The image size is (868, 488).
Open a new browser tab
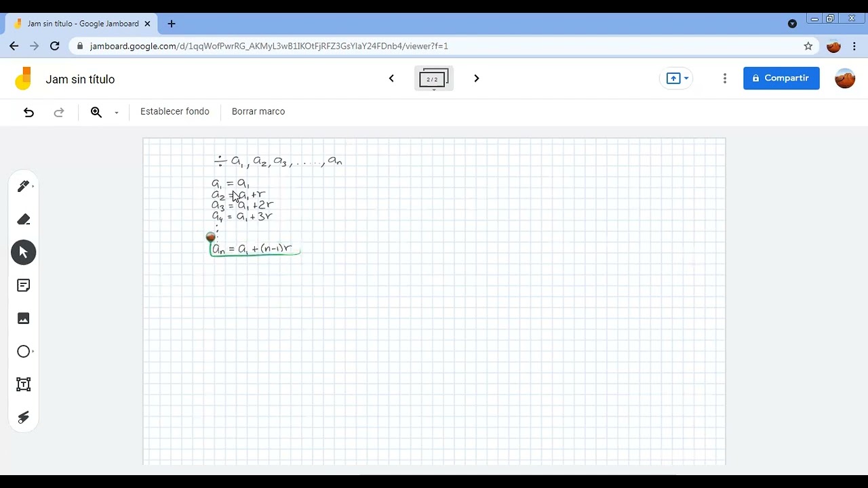[172, 24]
